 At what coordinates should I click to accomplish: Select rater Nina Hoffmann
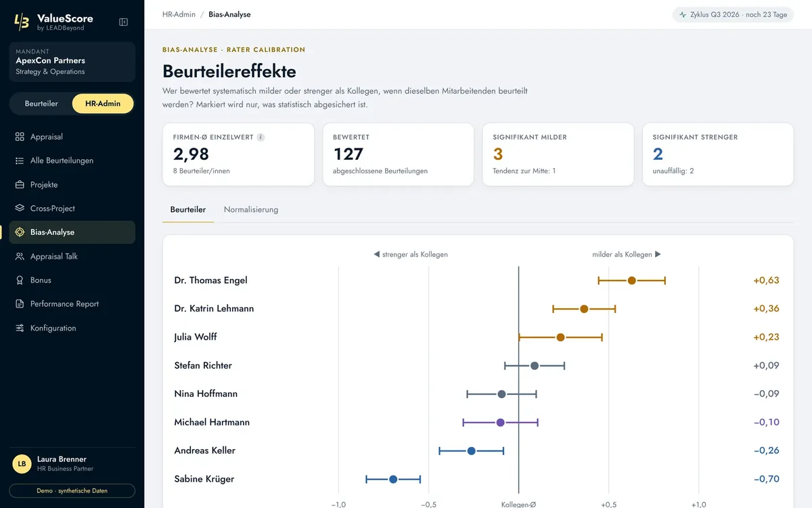tap(206, 394)
